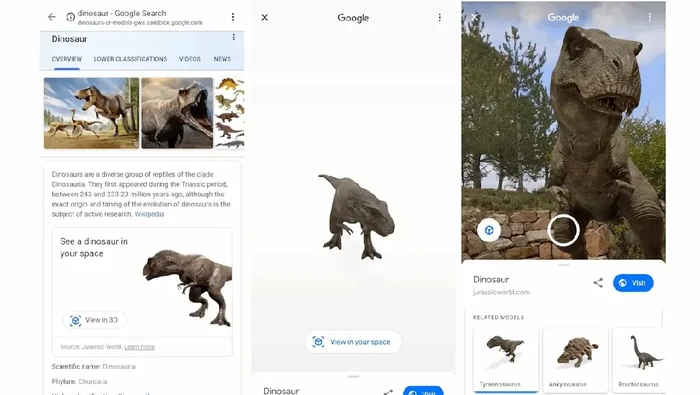Tap See a dinosaur in your space heading
The width and height of the screenshot is (700, 395).
[94, 247]
